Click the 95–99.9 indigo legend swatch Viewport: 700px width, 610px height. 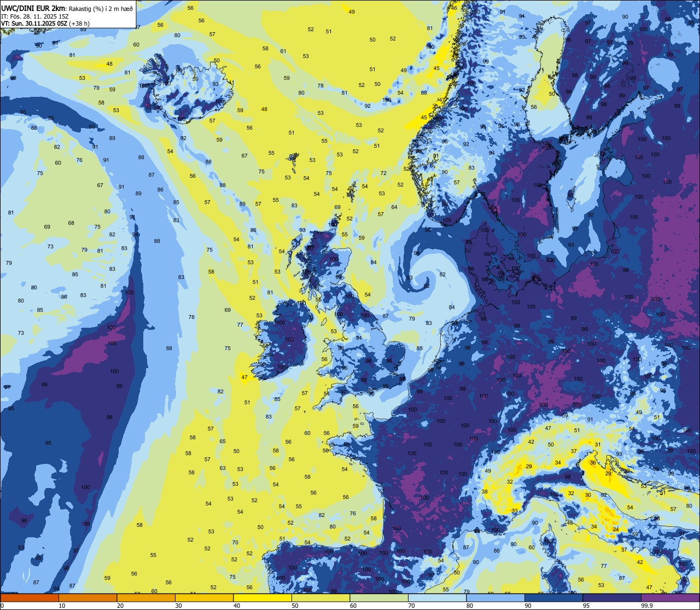click(x=612, y=597)
